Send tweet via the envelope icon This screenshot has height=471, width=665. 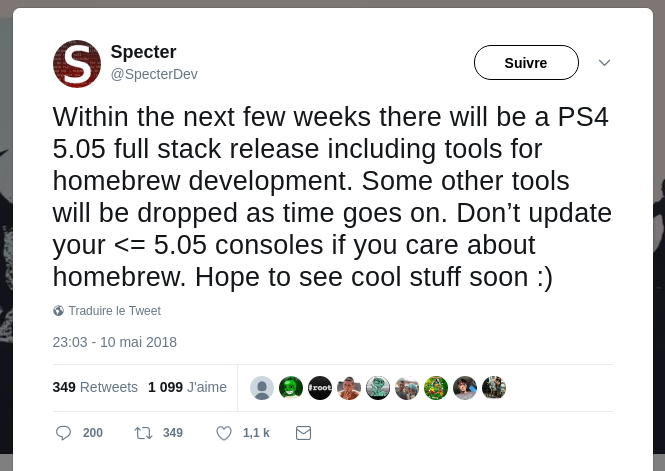303,433
